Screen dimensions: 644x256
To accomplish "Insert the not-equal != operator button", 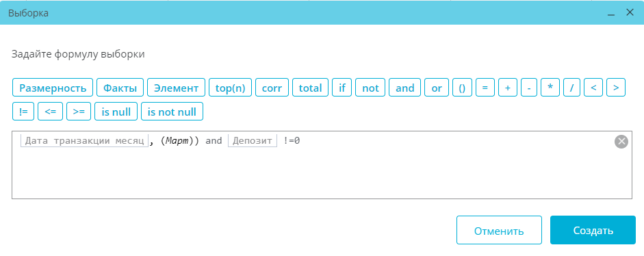I will (23, 112).
